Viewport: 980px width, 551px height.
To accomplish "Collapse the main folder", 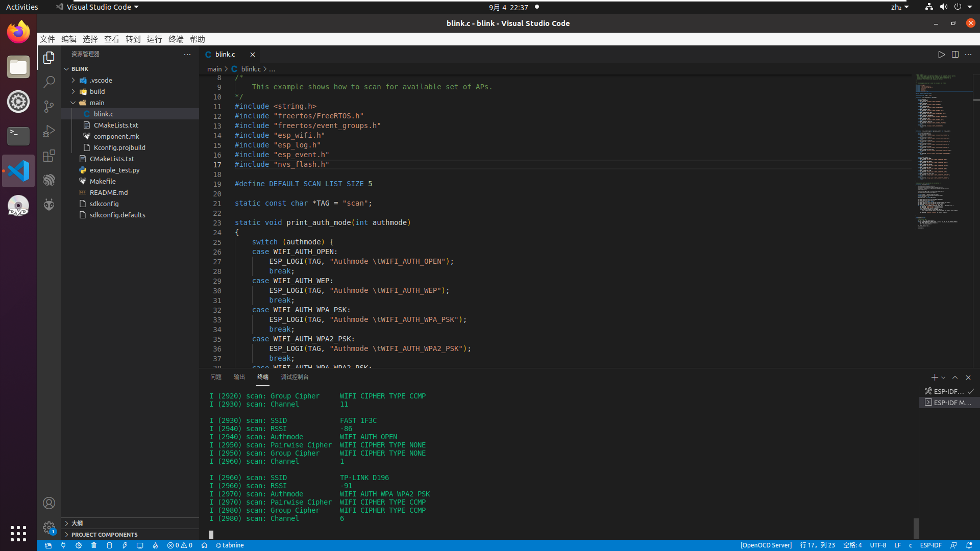I will tap(97, 103).
